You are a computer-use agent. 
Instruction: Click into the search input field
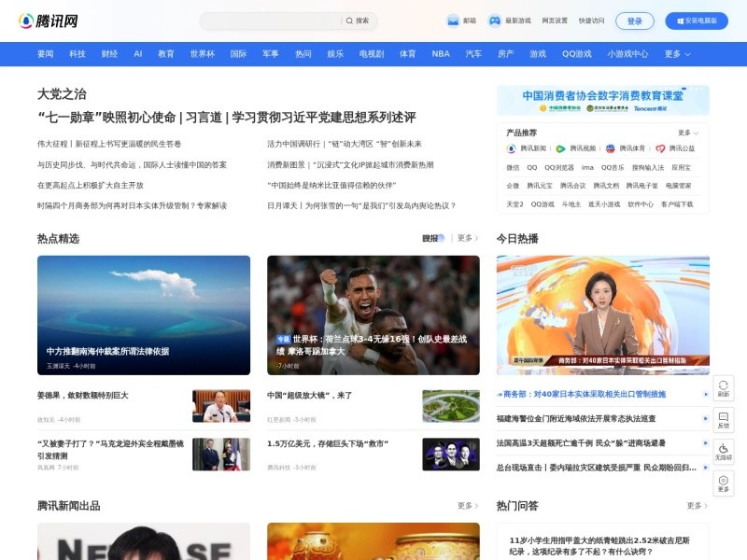(271, 21)
